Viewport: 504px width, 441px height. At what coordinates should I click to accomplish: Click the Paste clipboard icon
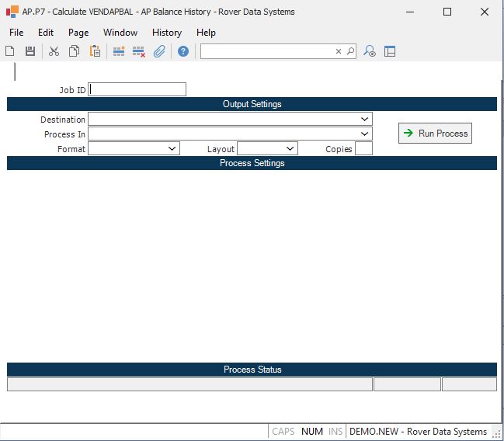tap(95, 51)
